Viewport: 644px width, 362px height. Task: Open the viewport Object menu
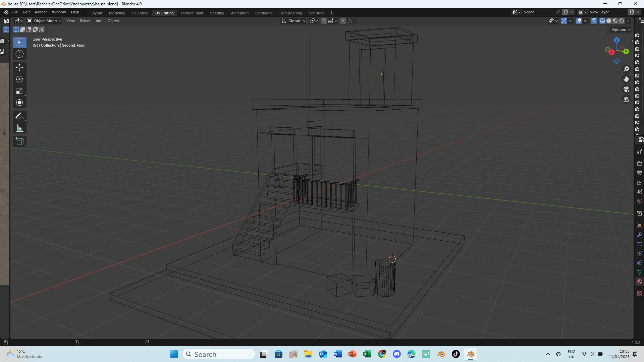113,21
